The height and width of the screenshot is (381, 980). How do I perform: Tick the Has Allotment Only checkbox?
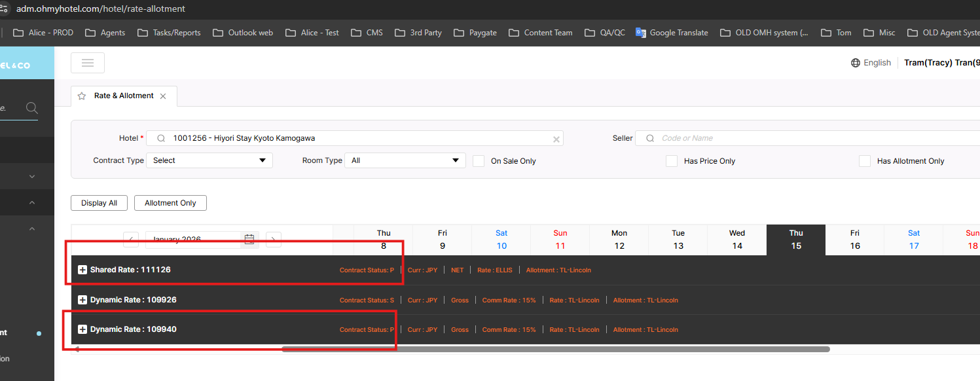tap(865, 161)
